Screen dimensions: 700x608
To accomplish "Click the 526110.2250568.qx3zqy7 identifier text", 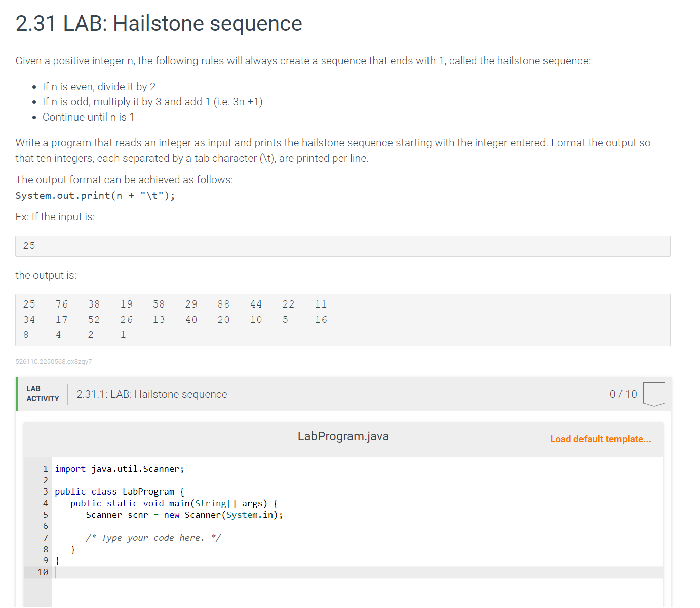I will click(53, 361).
